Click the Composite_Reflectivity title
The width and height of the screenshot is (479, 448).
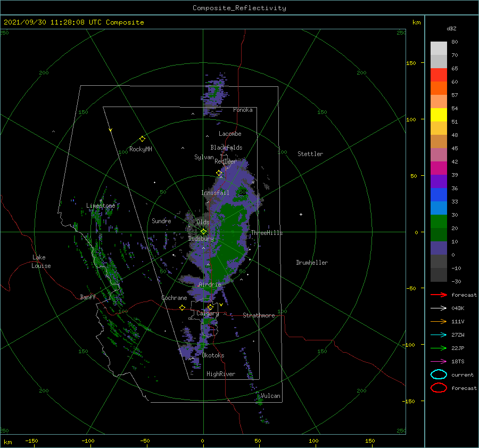239,8
